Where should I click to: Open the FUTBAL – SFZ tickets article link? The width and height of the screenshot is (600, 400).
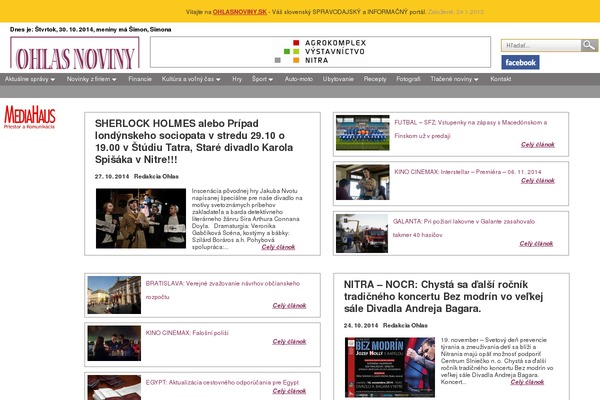pyautogui.click(x=470, y=129)
